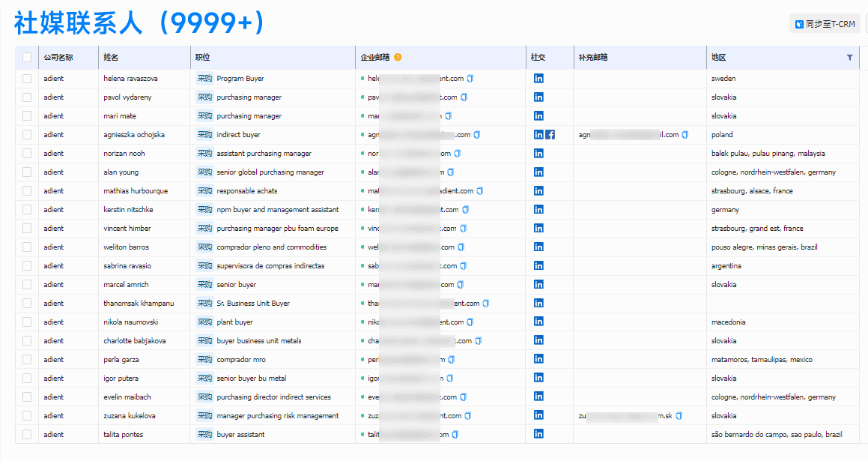
Task: Open LinkedIn icon for talita pontes
Action: point(538,435)
